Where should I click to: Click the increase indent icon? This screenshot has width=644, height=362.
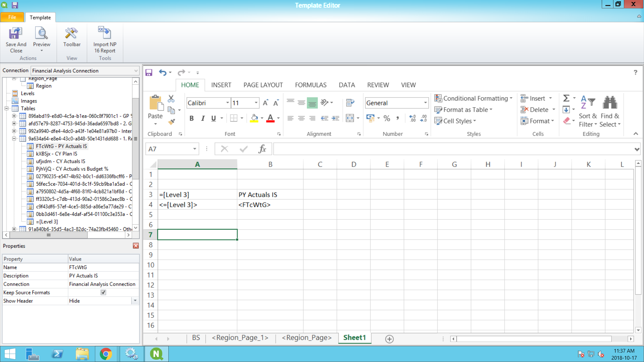pyautogui.click(x=335, y=118)
